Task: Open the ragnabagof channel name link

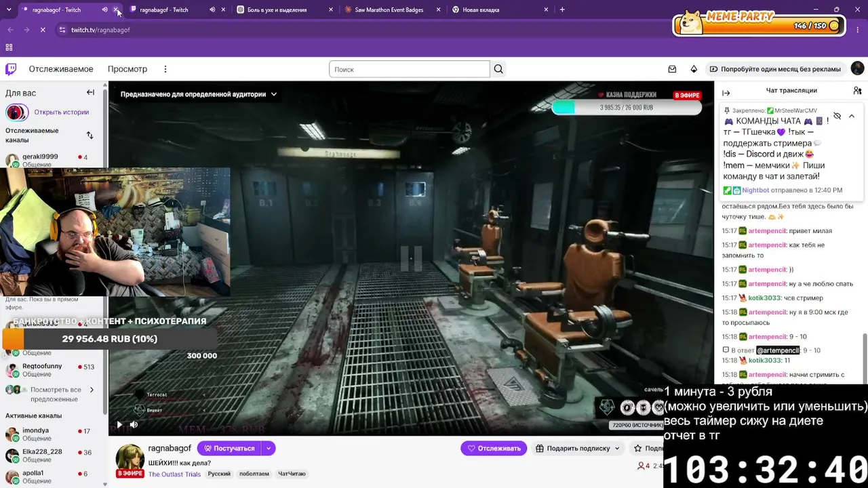Action: [x=170, y=448]
